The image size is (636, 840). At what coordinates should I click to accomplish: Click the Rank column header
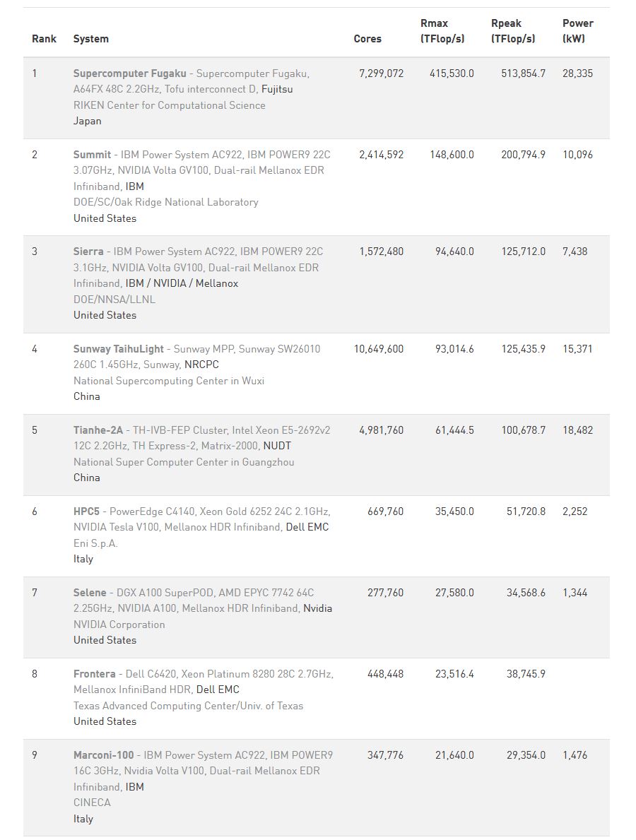tap(44, 39)
